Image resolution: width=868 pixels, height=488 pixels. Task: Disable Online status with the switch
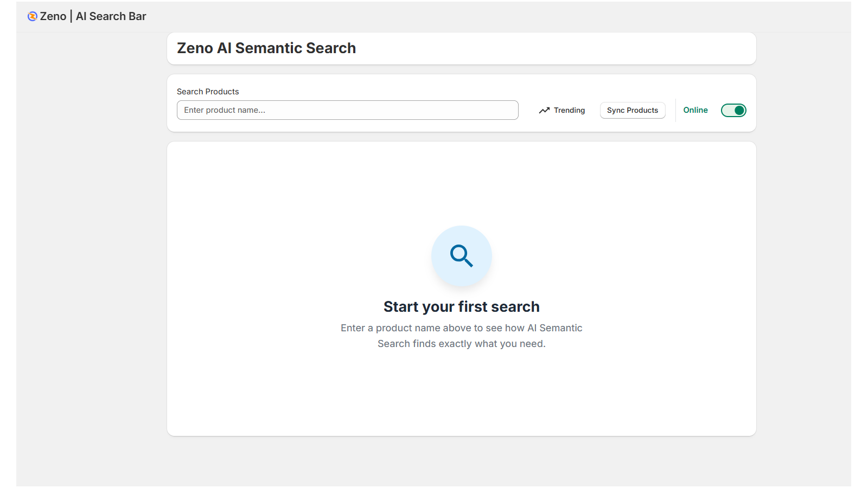(x=733, y=110)
